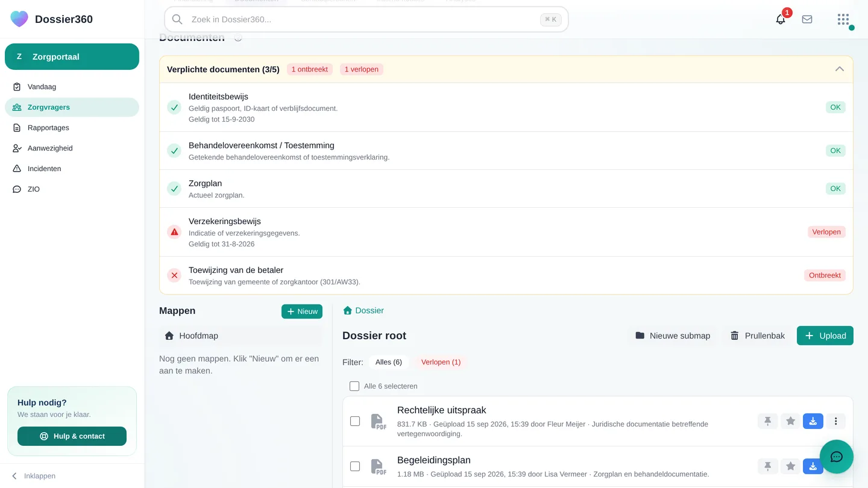This screenshot has height=488, width=868.
Task: Download the Begeleidingsplan file
Action: coord(813,466)
